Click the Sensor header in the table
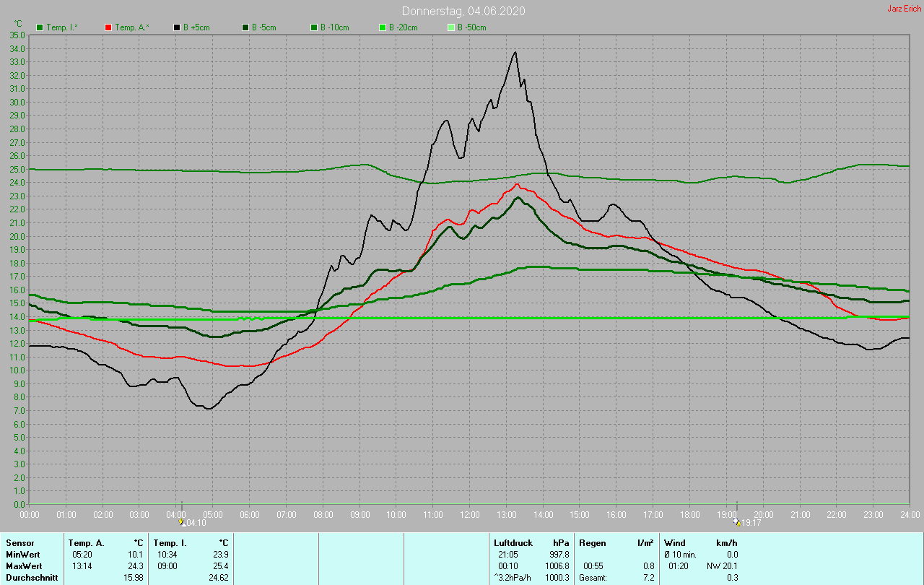Viewport: 924px width, 585px height. point(19,542)
